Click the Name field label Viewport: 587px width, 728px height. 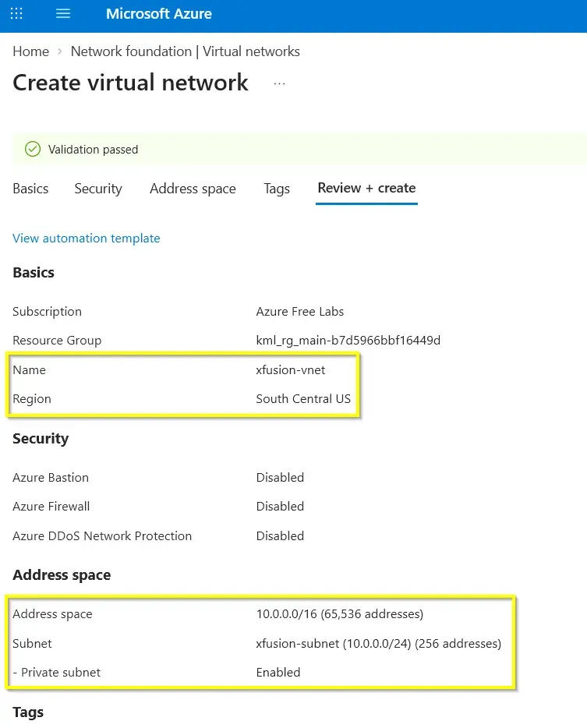pos(30,370)
